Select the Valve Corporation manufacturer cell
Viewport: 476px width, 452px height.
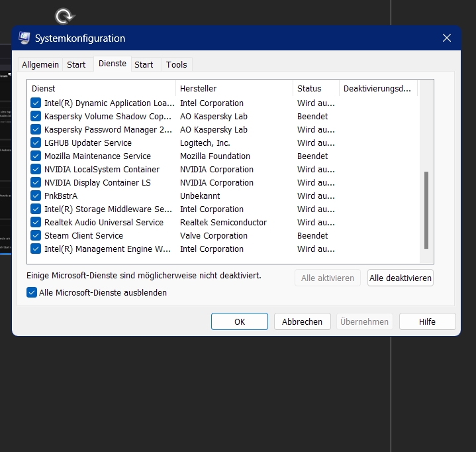pos(214,235)
